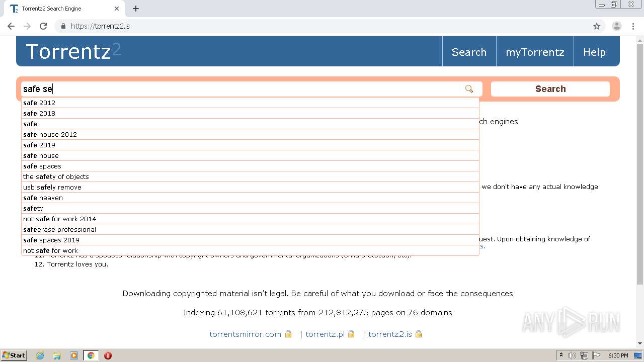
Task: Click the Torrentz2 logo
Action: click(x=73, y=51)
